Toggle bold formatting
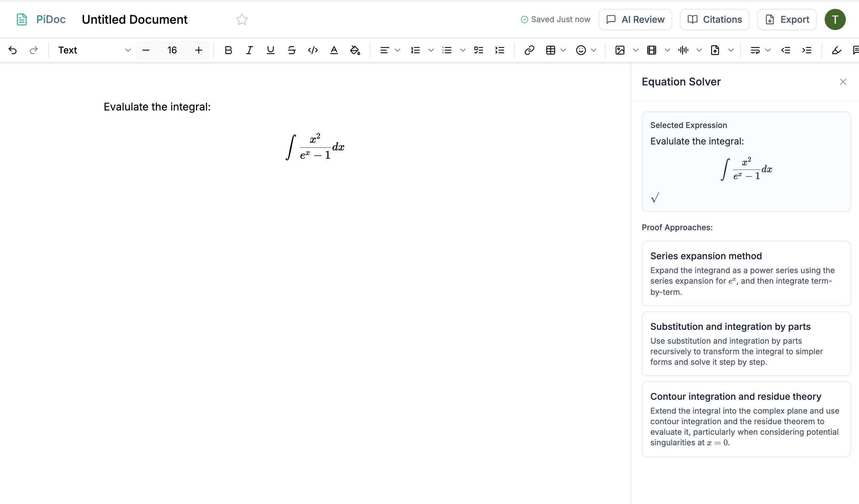This screenshot has height=504, width=859. pos(228,50)
